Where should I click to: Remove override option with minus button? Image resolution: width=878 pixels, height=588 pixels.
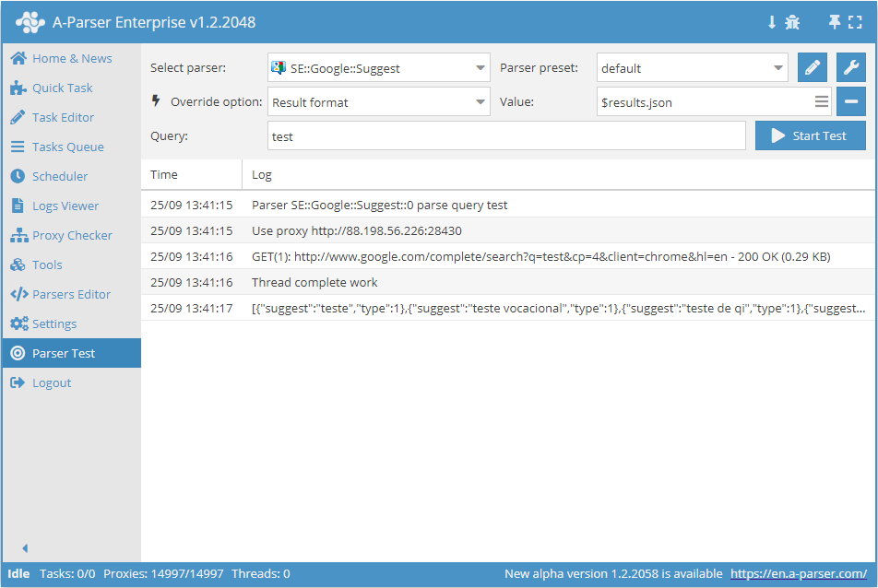coord(851,102)
